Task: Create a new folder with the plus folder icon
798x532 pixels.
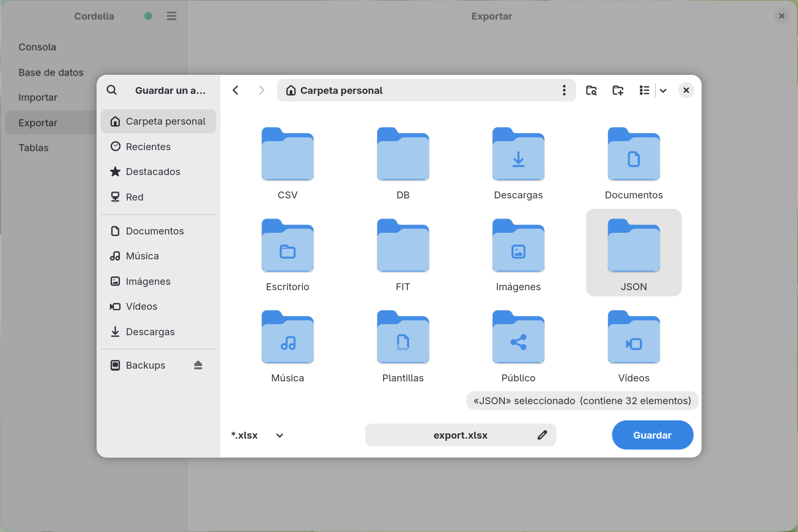Action: click(618, 90)
